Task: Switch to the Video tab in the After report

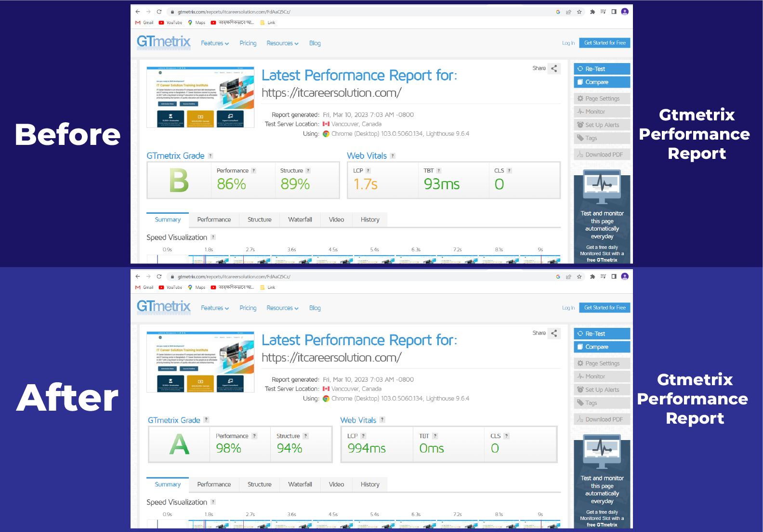Action: pos(336,484)
